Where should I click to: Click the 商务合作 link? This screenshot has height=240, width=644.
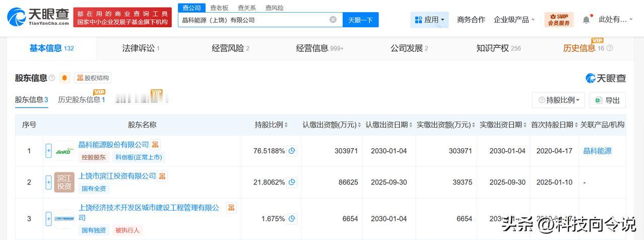click(471, 20)
